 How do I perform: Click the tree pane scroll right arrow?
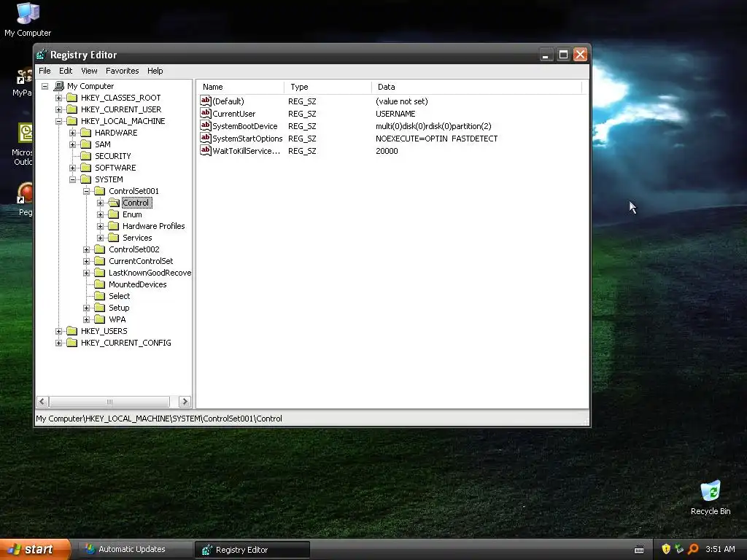[x=185, y=402]
